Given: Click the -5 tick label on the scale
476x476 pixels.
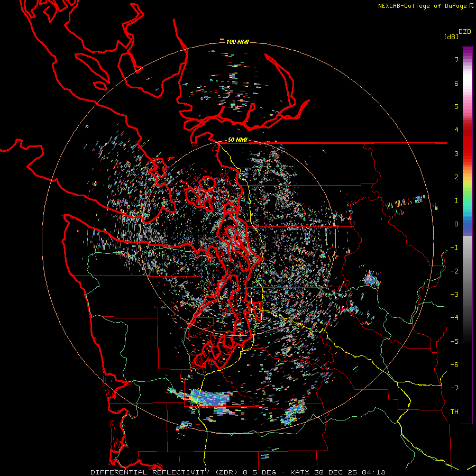Looking at the screenshot, I should coord(454,342).
